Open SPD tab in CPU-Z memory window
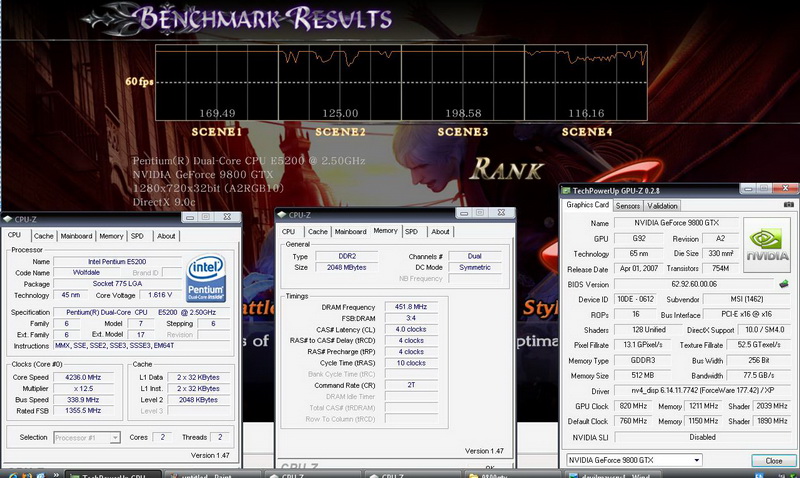The image size is (800, 478). click(x=412, y=232)
